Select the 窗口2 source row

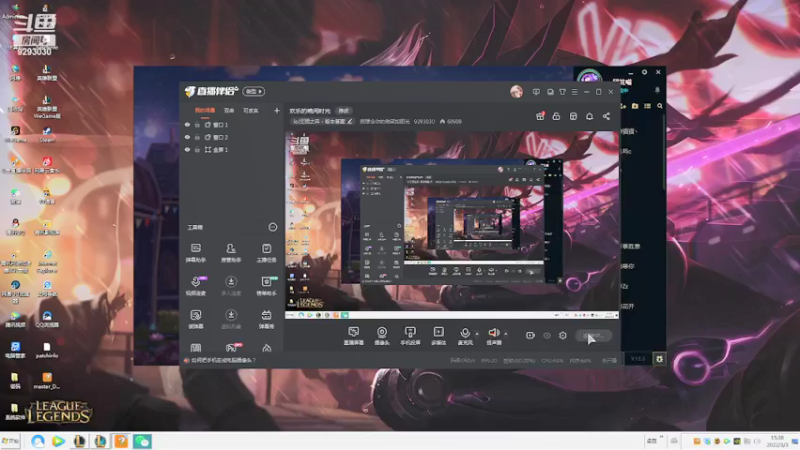tap(232, 137)
